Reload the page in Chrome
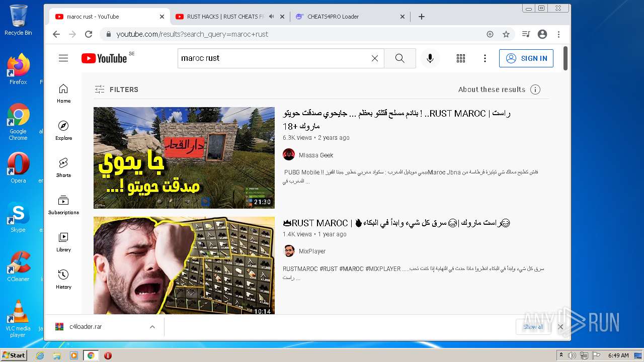 (89, 34)
